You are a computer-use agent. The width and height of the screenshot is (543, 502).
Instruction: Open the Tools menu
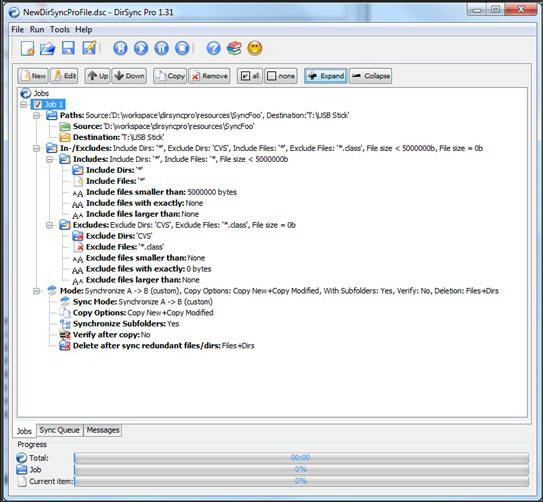click(x=60, y=29)
